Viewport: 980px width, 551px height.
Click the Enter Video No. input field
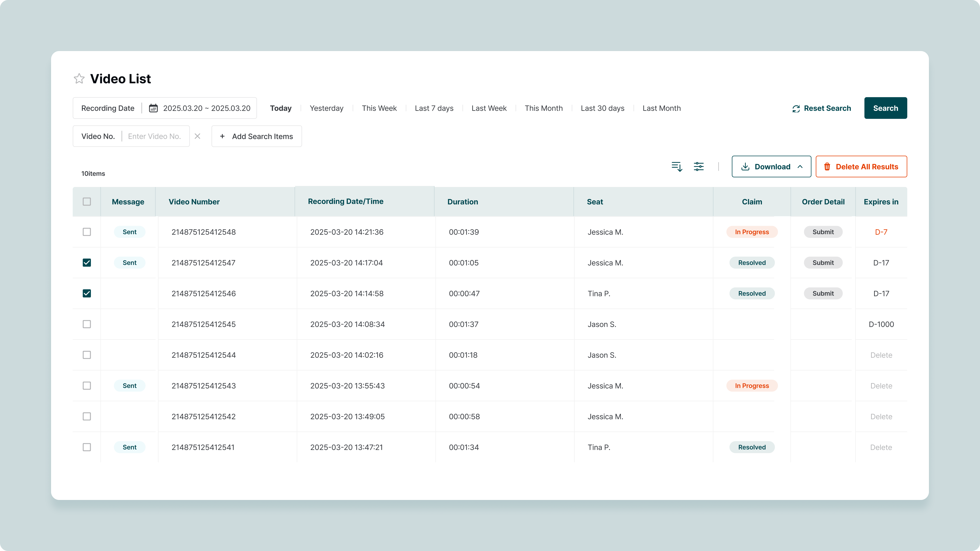pos(154,136)
